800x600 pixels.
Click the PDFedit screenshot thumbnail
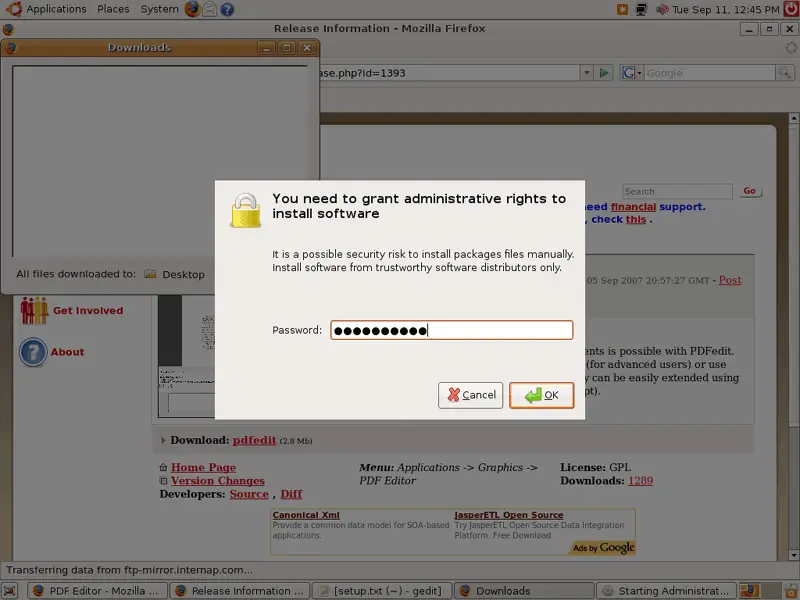coord(186,356)
